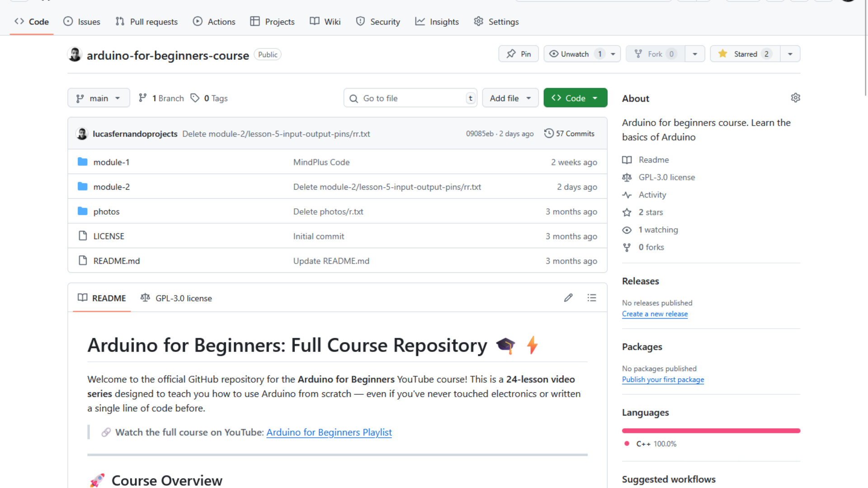Switch to the Projects tab
The width and height of the screenshot is (868, 488).
point(273,22)
